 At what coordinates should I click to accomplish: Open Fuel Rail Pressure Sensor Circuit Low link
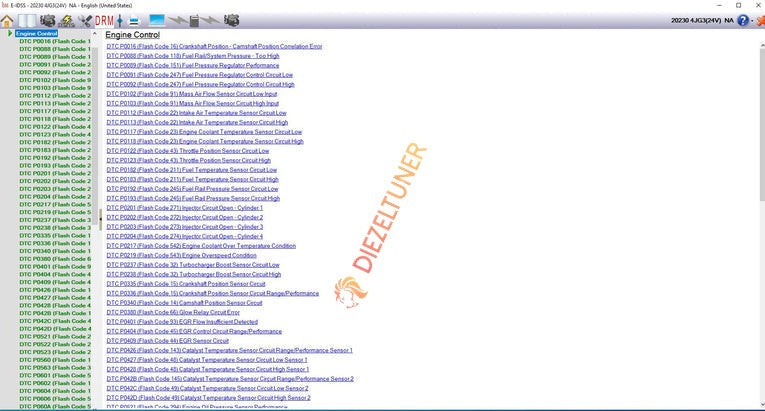[x=192, y=189]
